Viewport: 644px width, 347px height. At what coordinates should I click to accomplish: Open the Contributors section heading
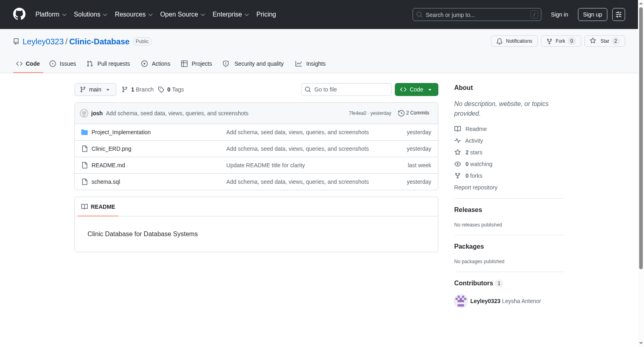479,283
